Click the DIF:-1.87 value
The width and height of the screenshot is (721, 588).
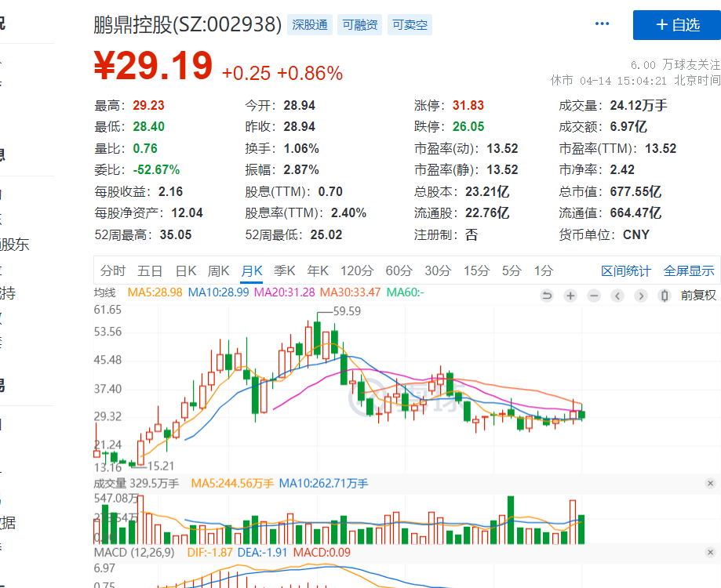tap(209, 552)
